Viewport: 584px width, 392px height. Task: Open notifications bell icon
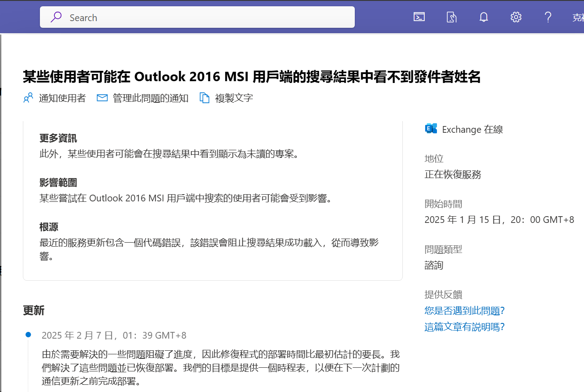click(x=484, y=17)
